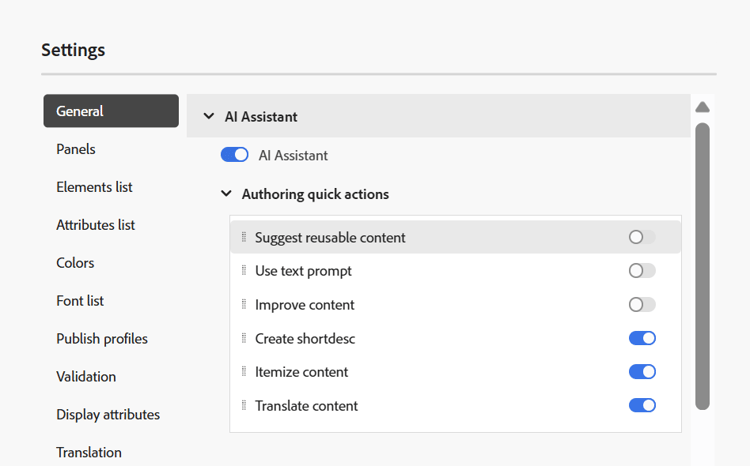Image resolution: width=750 pixels, height=466 pixels.
Task: Click drag handle icon beside Suggest reusable content
Action: coord(244,237)
